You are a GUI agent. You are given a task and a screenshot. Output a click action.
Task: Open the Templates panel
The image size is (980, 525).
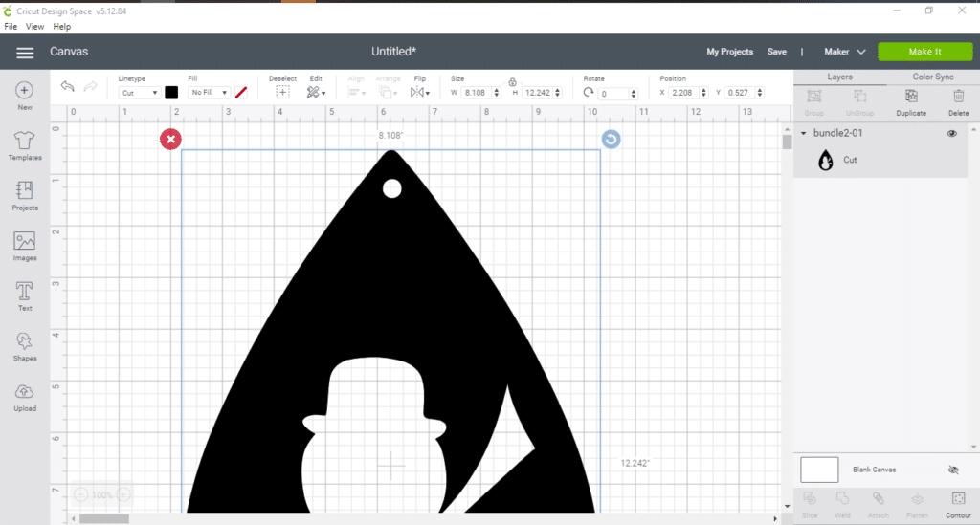25,142
